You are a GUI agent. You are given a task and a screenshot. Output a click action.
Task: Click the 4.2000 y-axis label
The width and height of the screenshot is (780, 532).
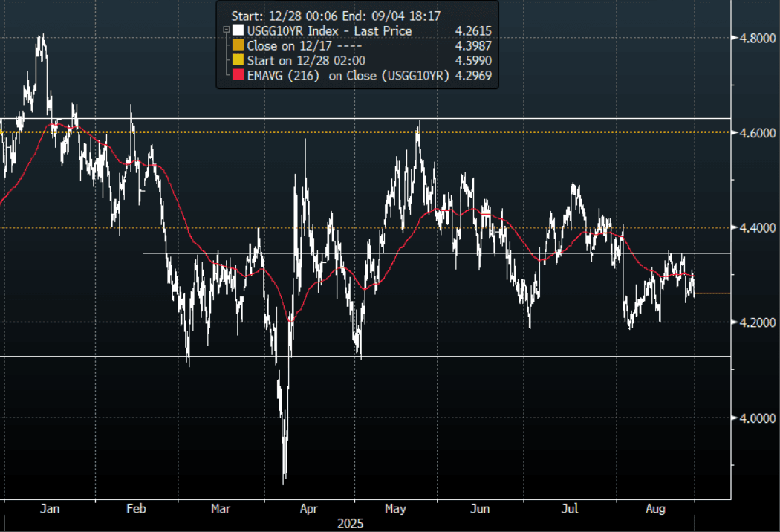757,322
